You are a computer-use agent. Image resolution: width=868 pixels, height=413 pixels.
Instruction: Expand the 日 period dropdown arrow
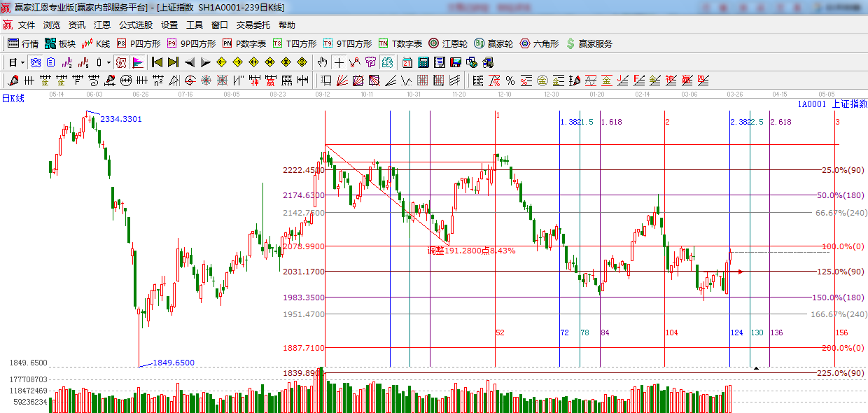coord(21,62)
